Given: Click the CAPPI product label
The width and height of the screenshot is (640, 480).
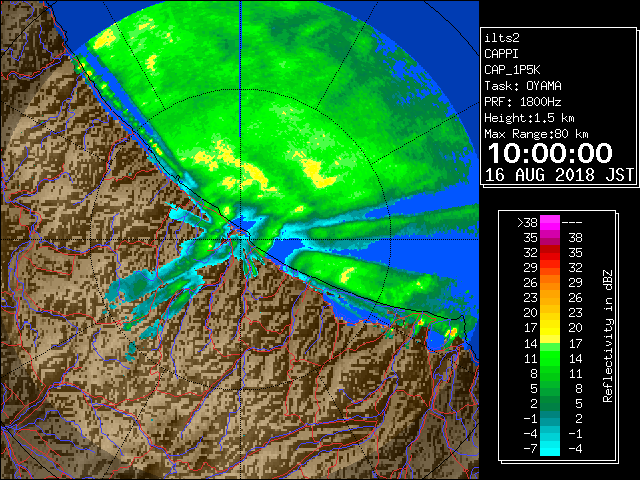Looking at the screenshot, I should pyautogui.click(x=501, y=54).
